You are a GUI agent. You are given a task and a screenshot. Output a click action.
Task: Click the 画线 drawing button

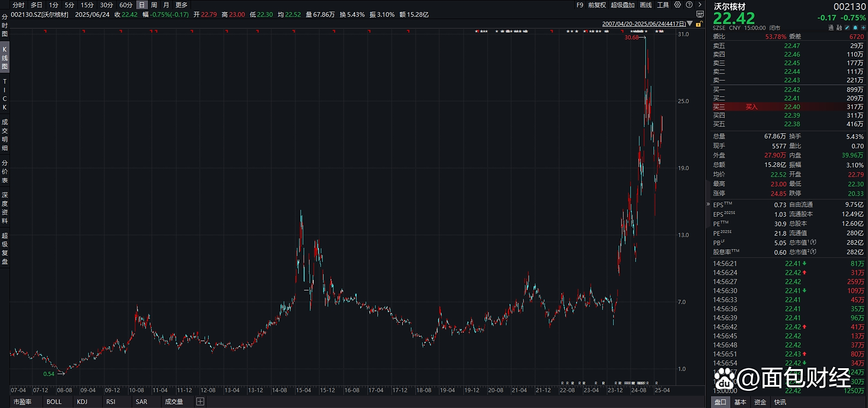[x=646, y=5]
